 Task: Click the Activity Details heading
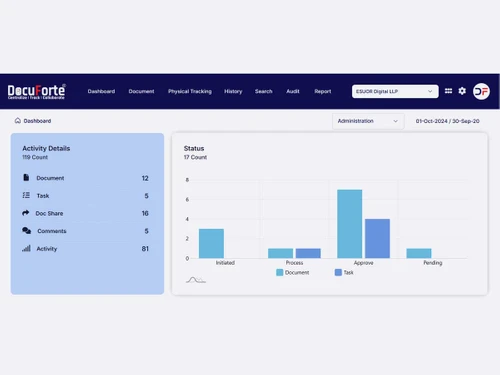coord(46,148)
